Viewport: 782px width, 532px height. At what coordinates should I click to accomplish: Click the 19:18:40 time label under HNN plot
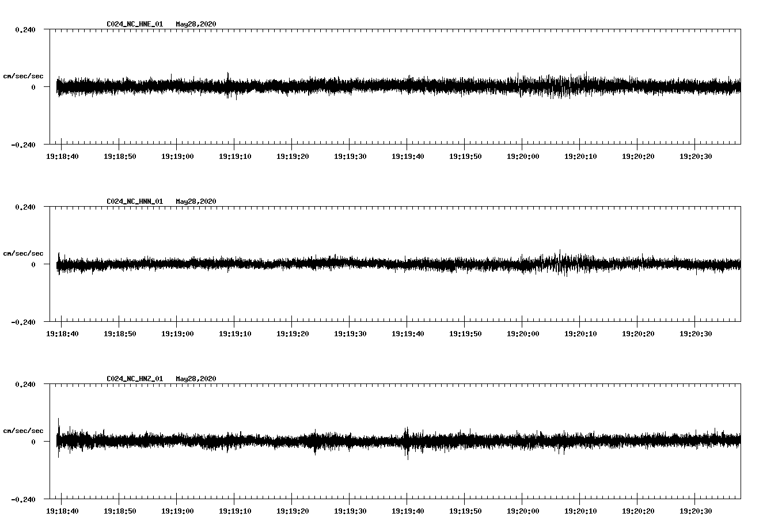(62, 333)
